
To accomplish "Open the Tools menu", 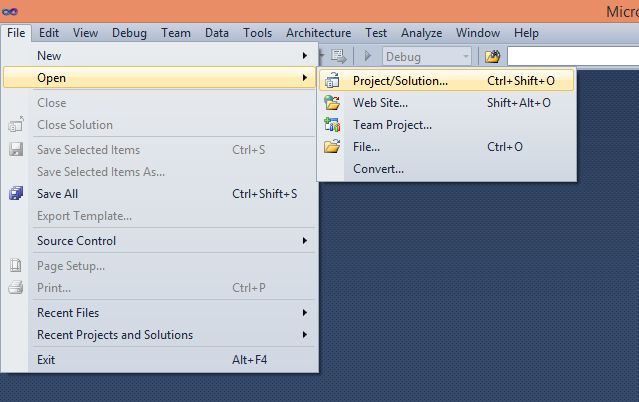I will (x=258, y=33).
